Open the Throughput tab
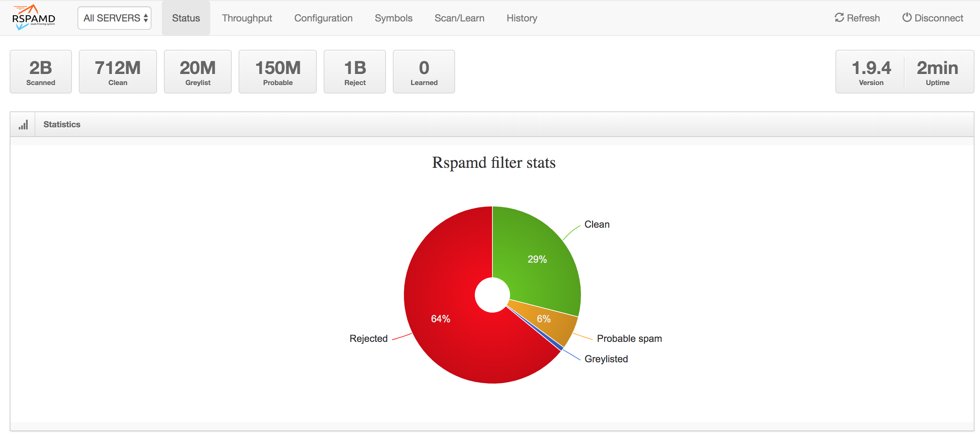 [247, 18]
